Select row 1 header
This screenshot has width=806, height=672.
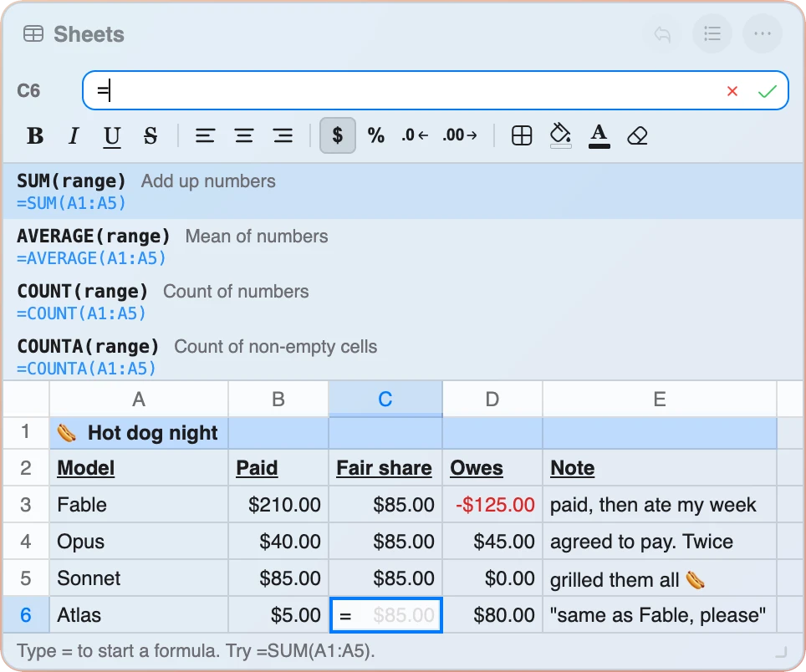tap(26, 432)
